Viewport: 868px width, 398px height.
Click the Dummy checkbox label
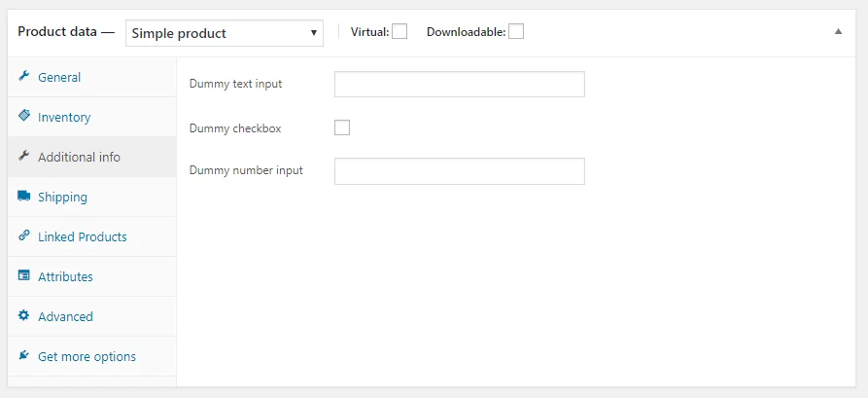[x=235, y=128]
